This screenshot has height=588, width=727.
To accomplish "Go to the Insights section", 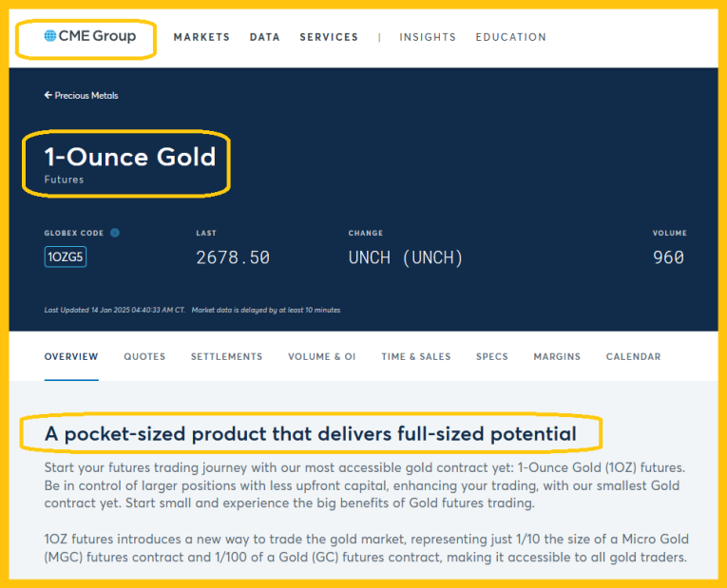I will tap(428, 38).
